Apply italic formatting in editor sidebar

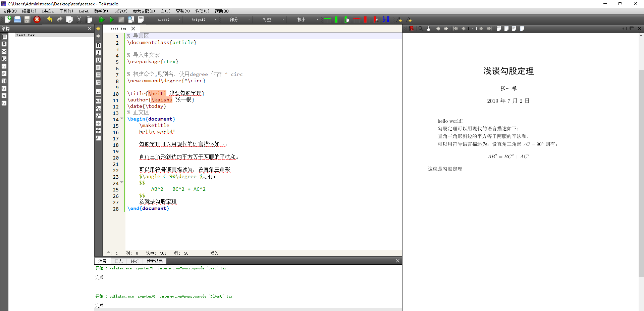pyautogui.click(x=98, y=53)
